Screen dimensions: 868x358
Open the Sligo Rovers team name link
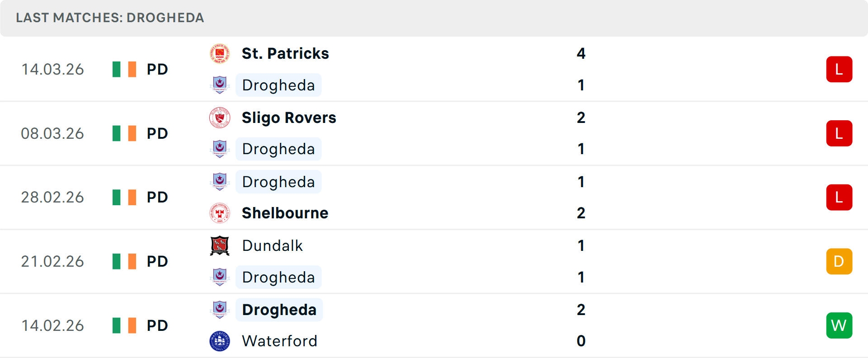click(x=288, y=118)
